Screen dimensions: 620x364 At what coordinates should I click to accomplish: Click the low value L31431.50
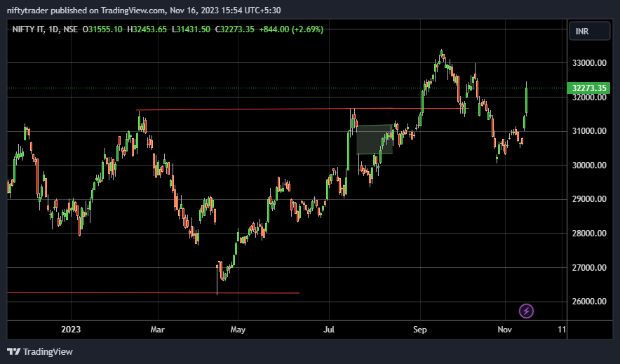[191, 29]
